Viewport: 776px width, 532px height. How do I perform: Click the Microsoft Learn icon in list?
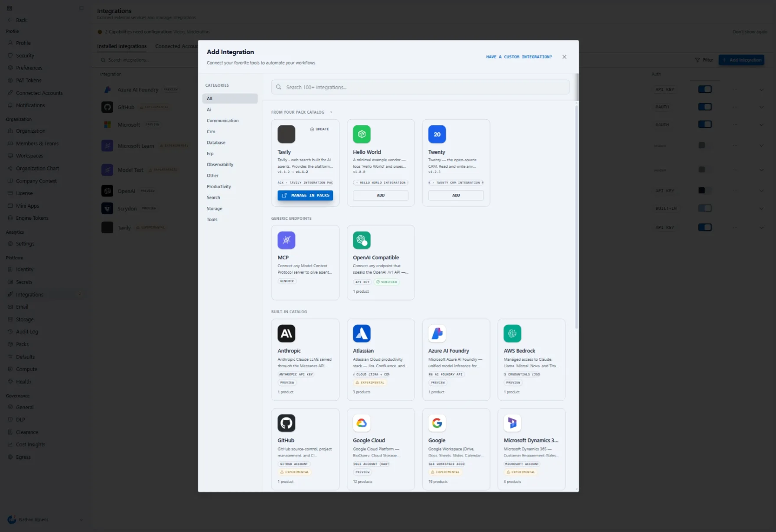(x=107, y=146)
